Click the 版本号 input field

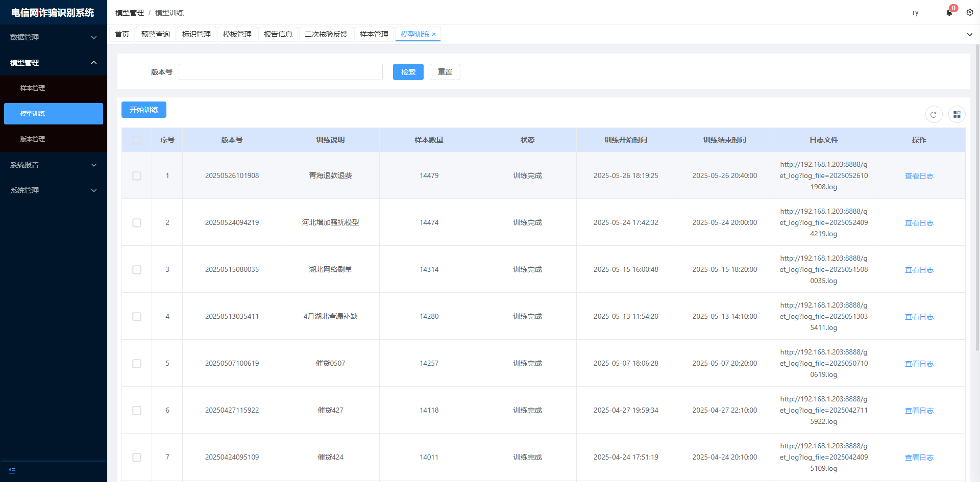pos(280,72)
